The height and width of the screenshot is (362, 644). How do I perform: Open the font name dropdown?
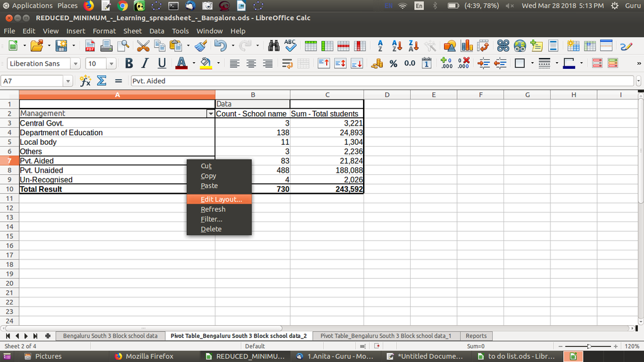[75, 63]
